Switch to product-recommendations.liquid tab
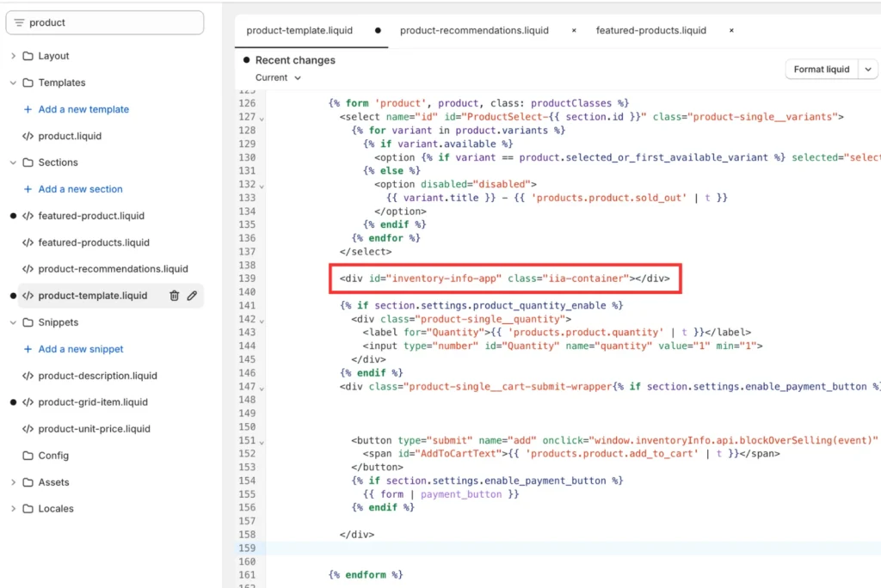881x588 pixels. [x=474, y=30]
